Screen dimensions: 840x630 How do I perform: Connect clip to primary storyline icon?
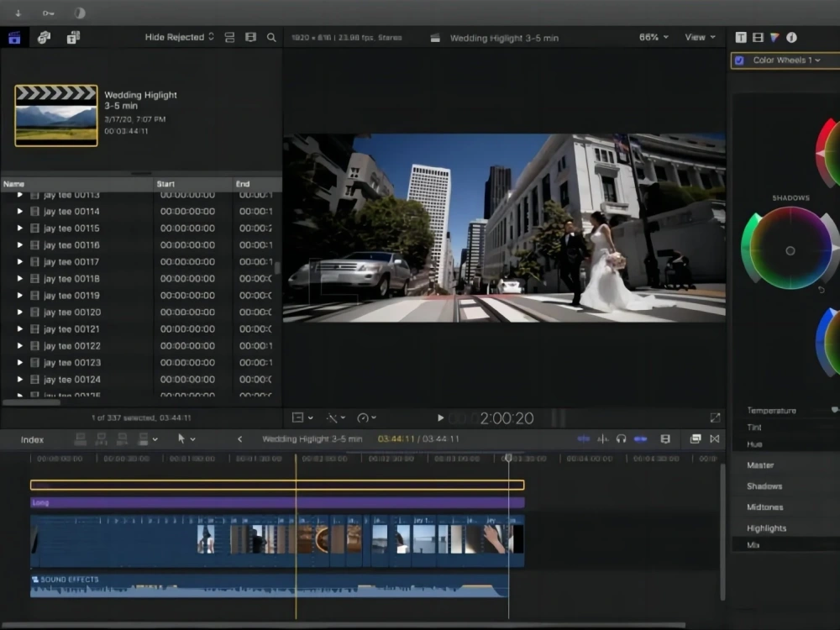click(x=80, y=439)
